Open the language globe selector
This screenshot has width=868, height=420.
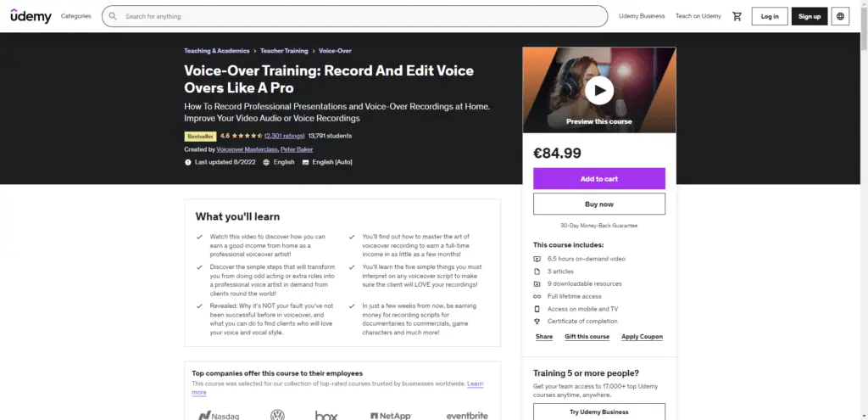point(840,16)
